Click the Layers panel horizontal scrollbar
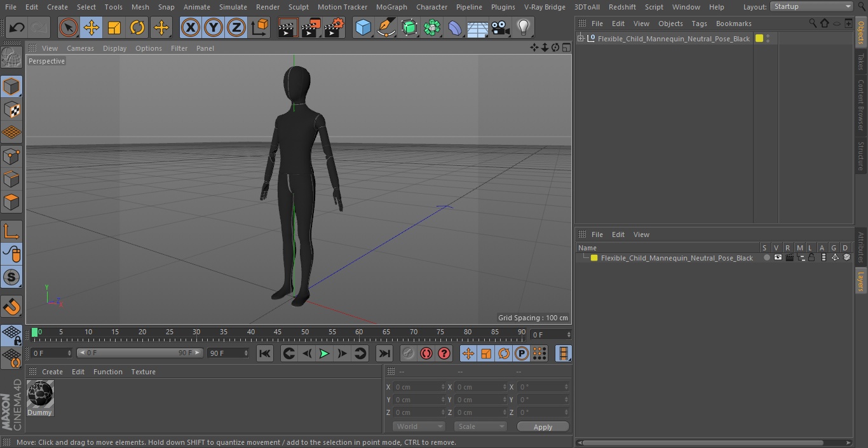Image resolution: width=868 pixels, height=448 pixels. (703, 442)
